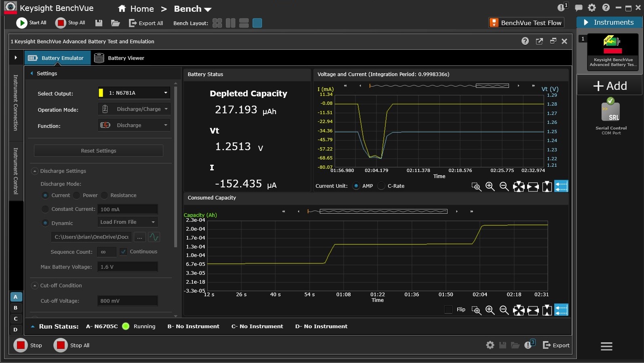Toggle the Flip checkbox
This screenshot has height=363, width=644.
tap(448, 310)
